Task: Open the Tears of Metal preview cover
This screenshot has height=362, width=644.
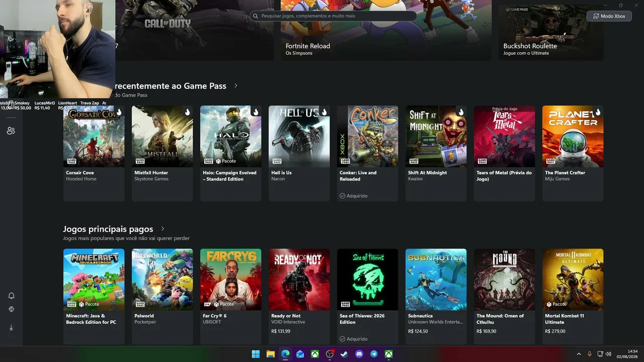Action: pos(504,136)
